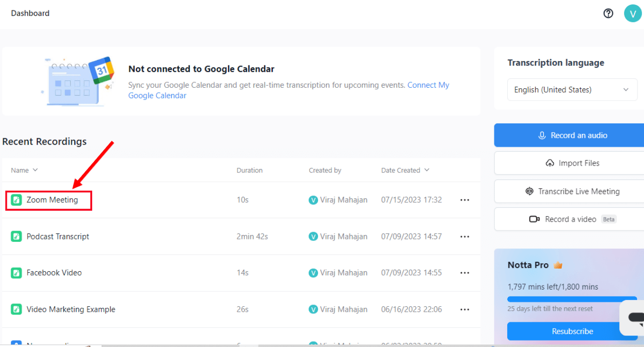
Task: Click the 10s duration value
Action: click(x=243, y=200)
